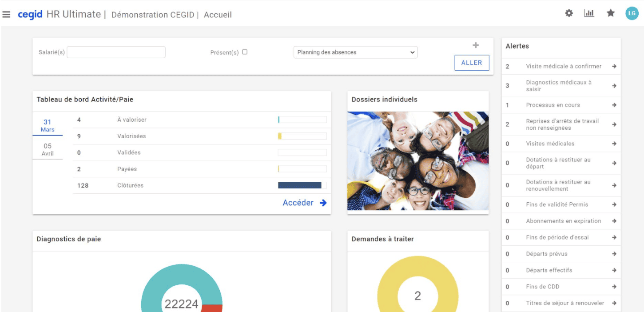The height and width of the screenshot is (312, 644).
Task: Click the Clôturées progress bar
Action: (x=302, y=185)
